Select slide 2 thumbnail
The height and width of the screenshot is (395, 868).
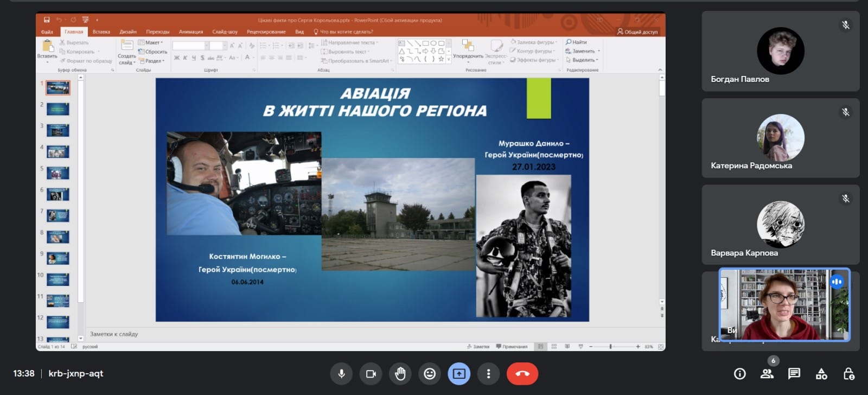click(x=58, y=109)
